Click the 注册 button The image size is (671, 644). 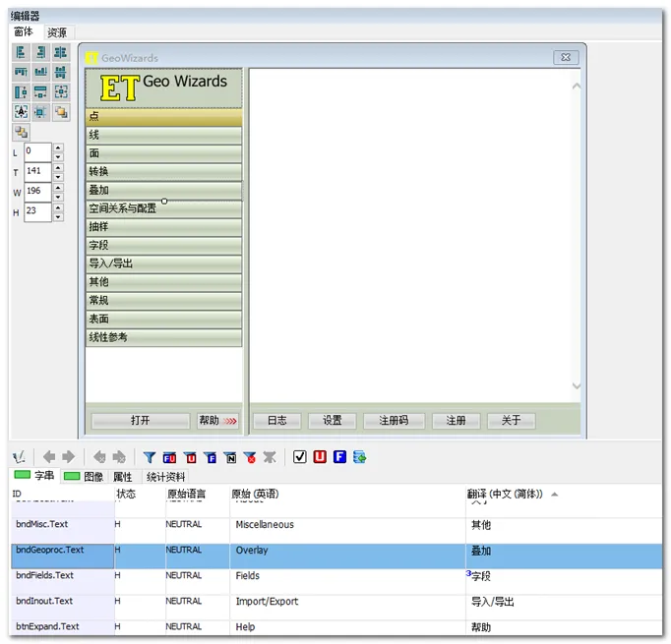457,421
